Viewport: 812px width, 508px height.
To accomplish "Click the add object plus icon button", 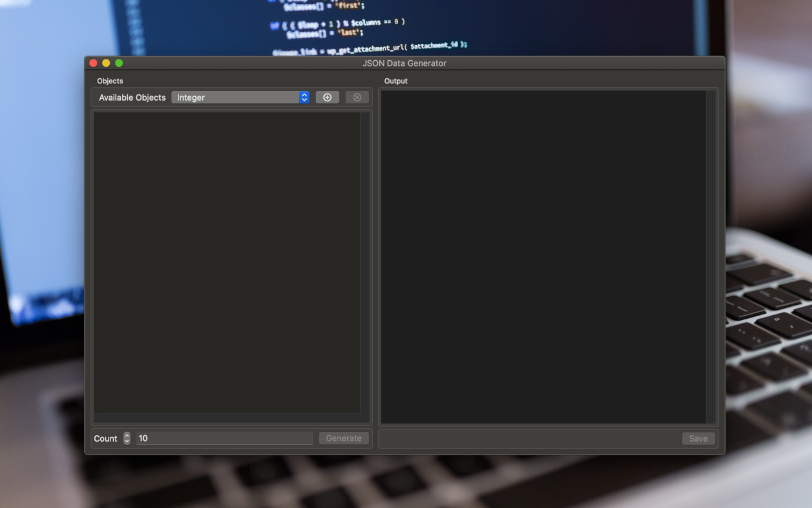I will [x=327, y=97].
